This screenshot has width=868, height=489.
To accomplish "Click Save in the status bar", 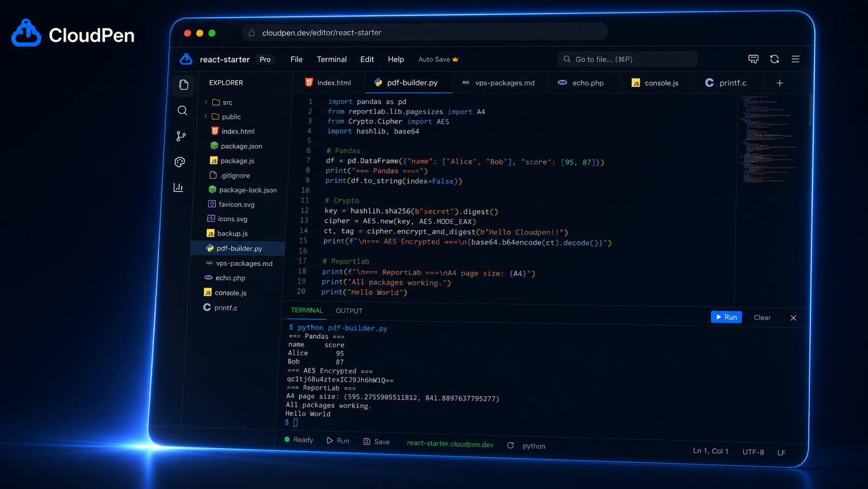I will click(x=377, y=442).
